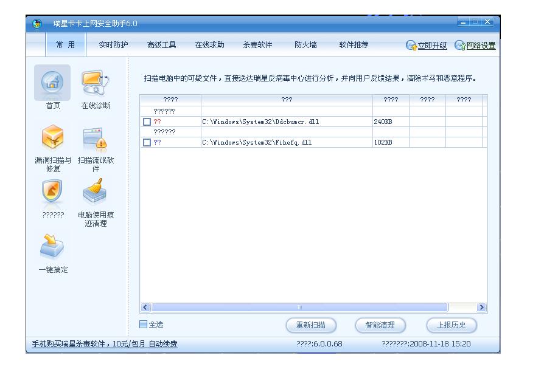The image size is (558, 392).
Task: Sort by the first ???? column header
Action: click(x=170, y=100)
